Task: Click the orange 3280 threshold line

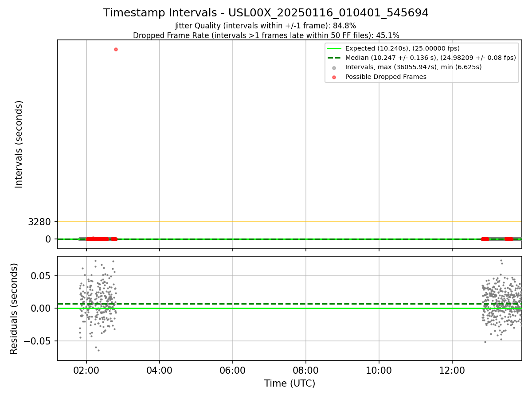Action: click(289, 222)
